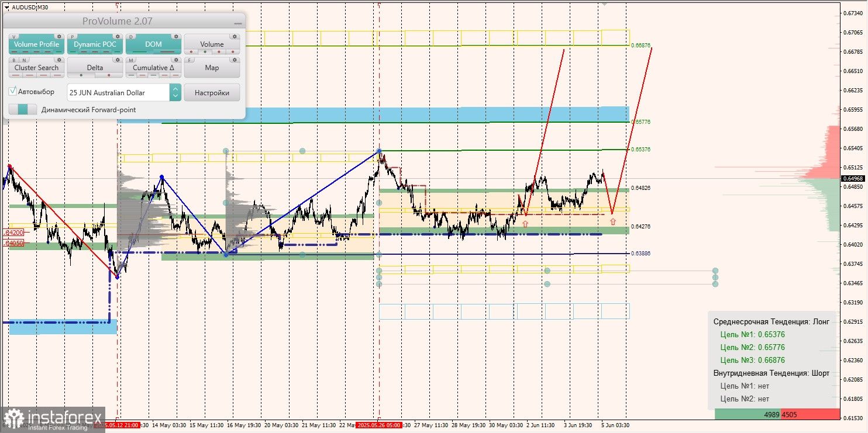Click the instaforex logo icon
The width and height of the screenshot is (868, 433).
pos(14,419)
